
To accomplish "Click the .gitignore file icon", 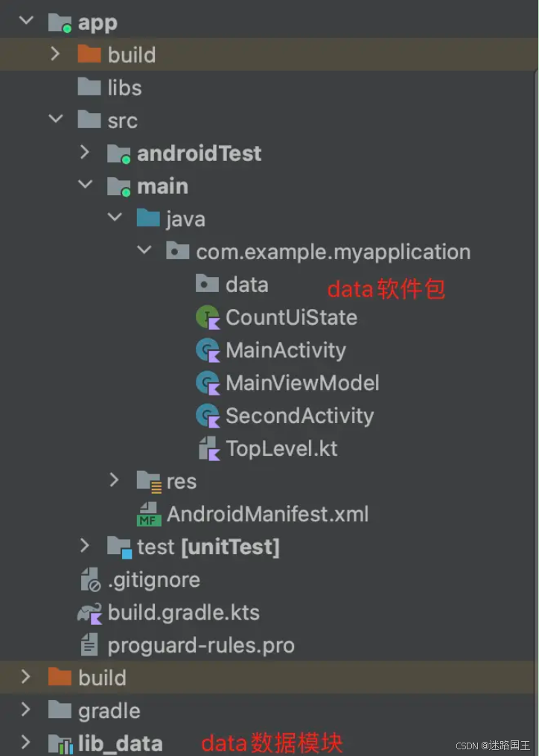I will [x=90, y=579].
